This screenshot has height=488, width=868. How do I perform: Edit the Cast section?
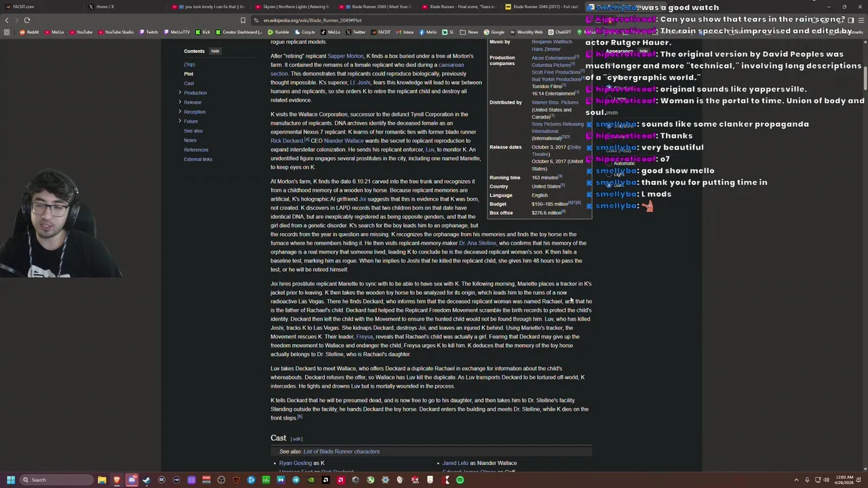point(296,439)
